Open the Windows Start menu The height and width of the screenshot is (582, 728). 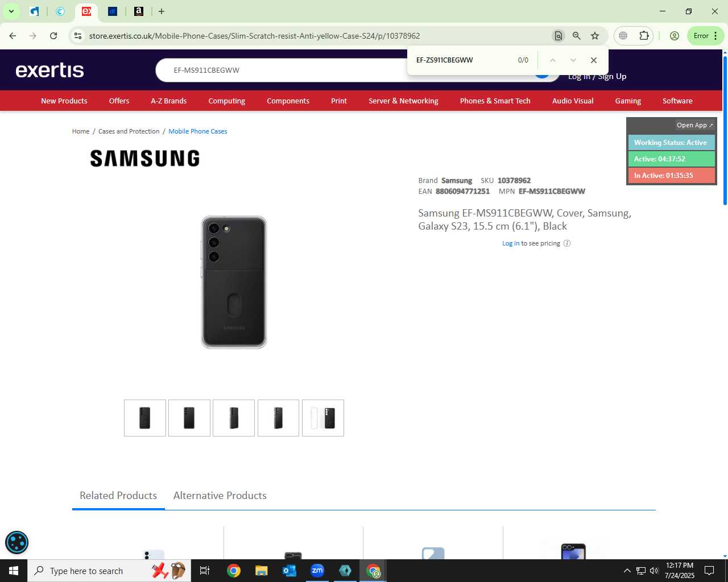(14, 571)
